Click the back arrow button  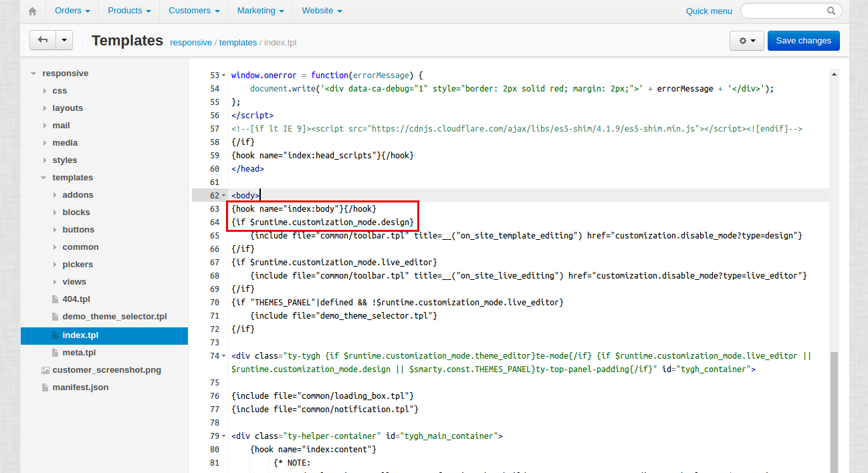[43, 40]
